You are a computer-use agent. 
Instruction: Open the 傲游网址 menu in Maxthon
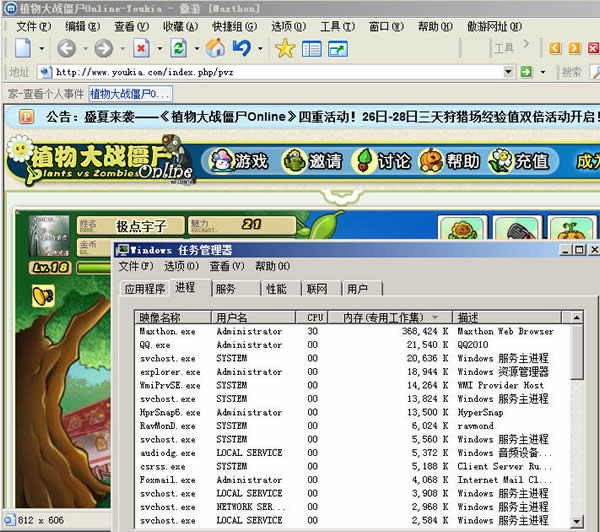(494, 26)
